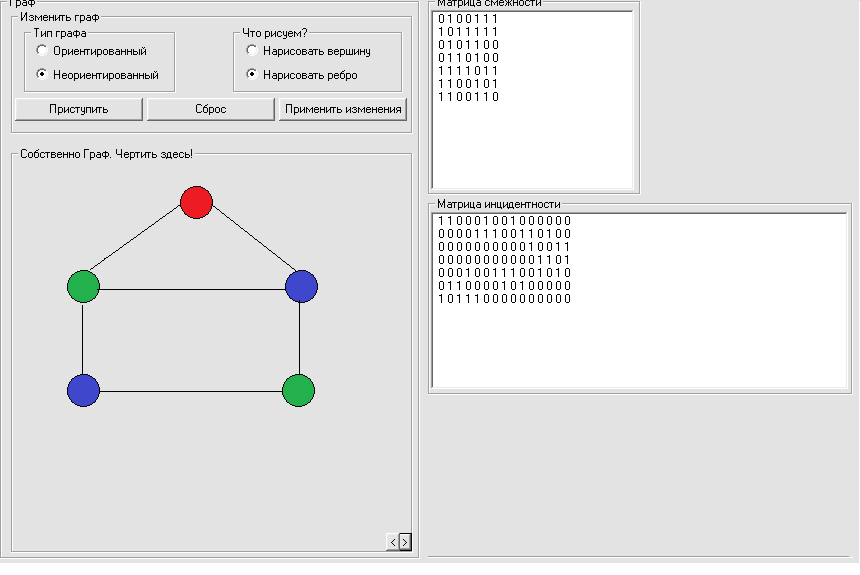The height and width of the screenshot is (575, 860).
Task: Select the bottom-left blue vertex
Action: click(83, 390)
